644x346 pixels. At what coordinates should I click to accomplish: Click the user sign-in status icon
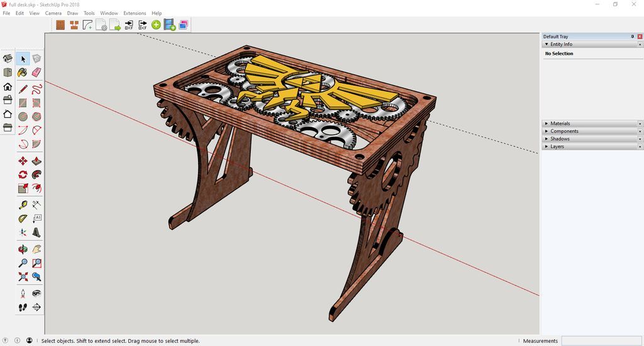(x=29, y=340)
